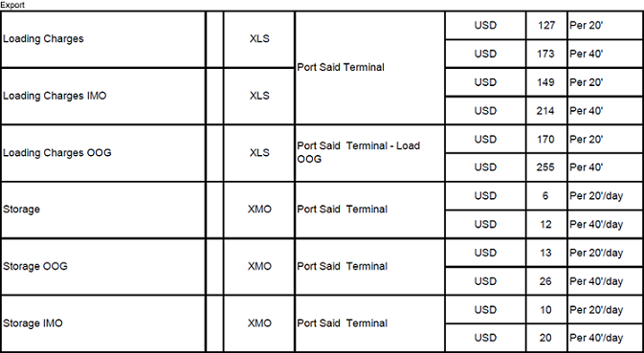Click the Export label above the table

pos(12,5)
